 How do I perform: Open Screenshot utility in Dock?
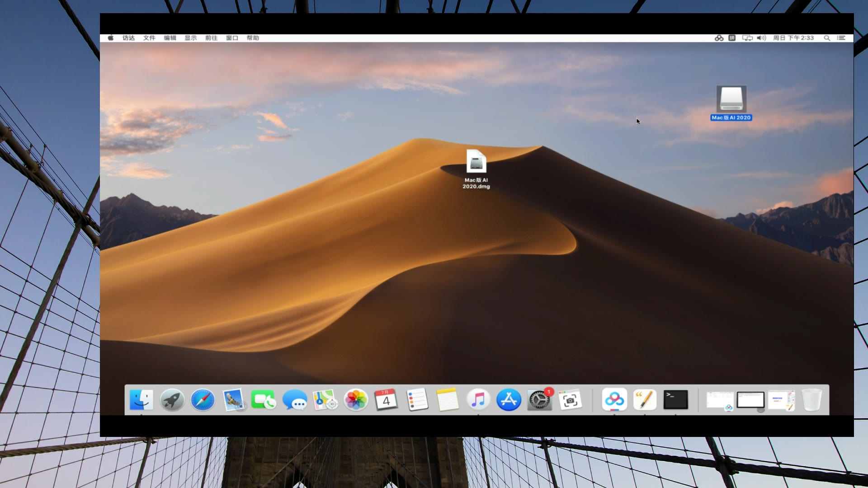click(x=570, y=400)
